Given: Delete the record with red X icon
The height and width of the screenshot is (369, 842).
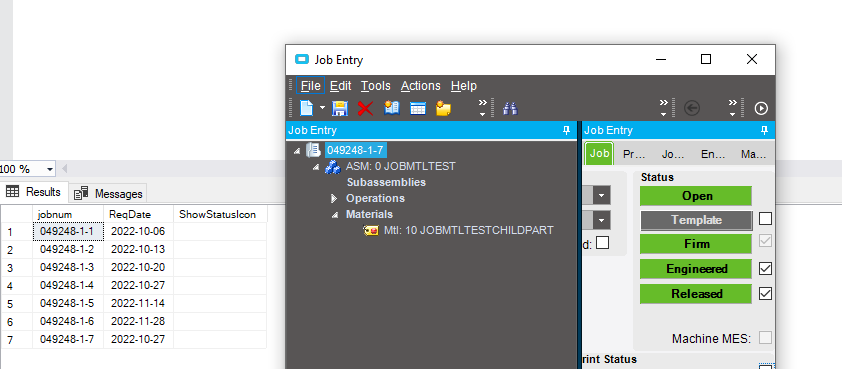Looking at the screenshot, I should (x=365, y=108).
